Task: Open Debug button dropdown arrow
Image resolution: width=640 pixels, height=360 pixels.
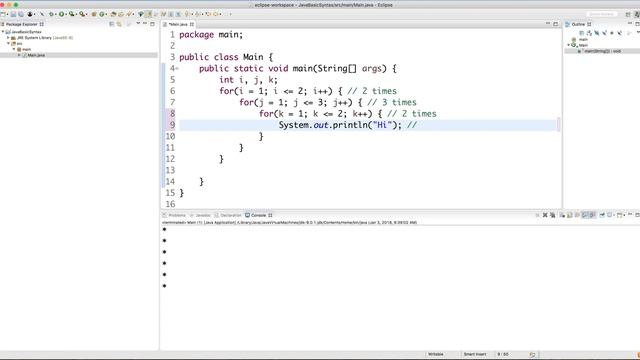Action: 56,14
